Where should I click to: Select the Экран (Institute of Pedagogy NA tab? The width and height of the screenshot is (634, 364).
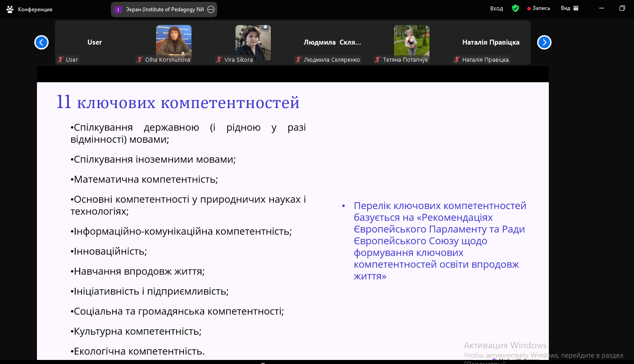(164, 9)
